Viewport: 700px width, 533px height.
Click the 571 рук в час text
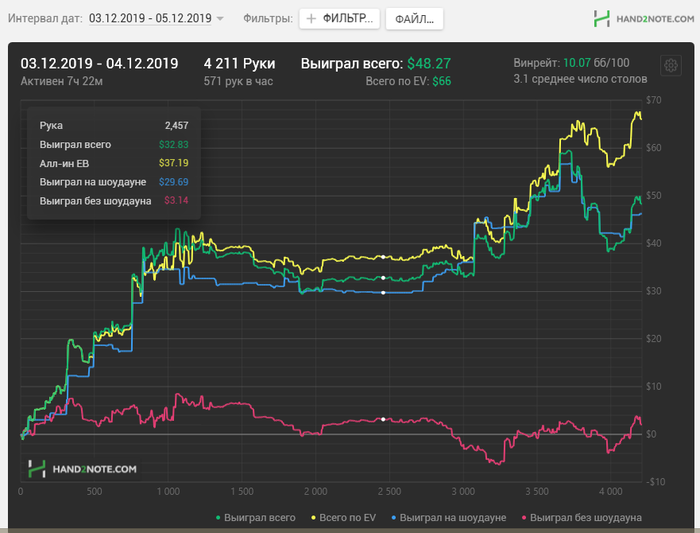click(238, 81)
